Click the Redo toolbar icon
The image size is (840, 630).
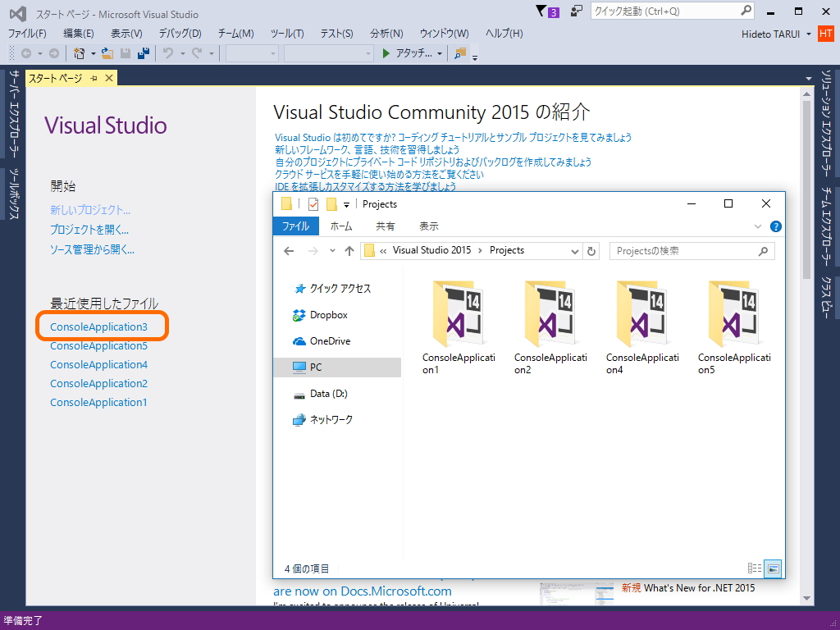[197, 53]
